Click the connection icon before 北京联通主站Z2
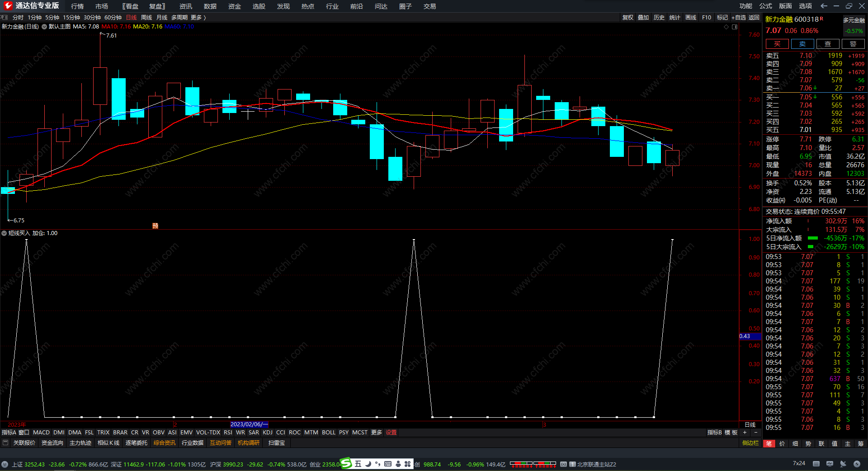The image size is (868, 471). [x=564, y=464]
